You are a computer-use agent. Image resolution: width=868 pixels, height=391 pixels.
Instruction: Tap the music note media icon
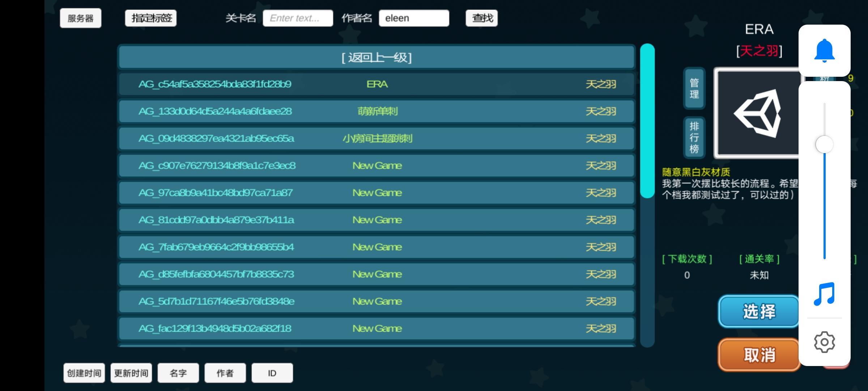pyautogui.click(x=824, y=294)
